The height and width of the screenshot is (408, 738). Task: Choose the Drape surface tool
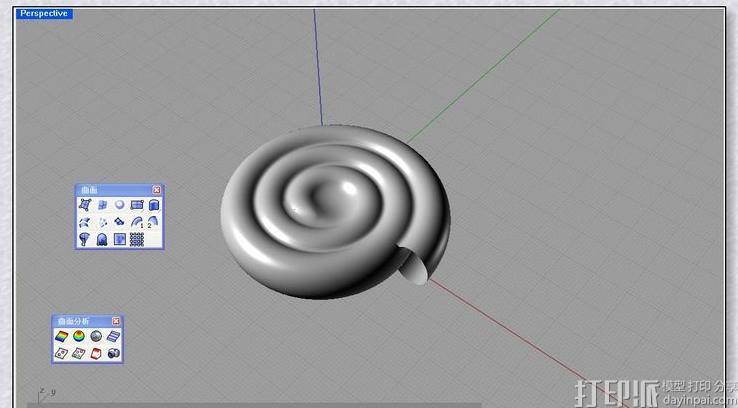[102, 239]
